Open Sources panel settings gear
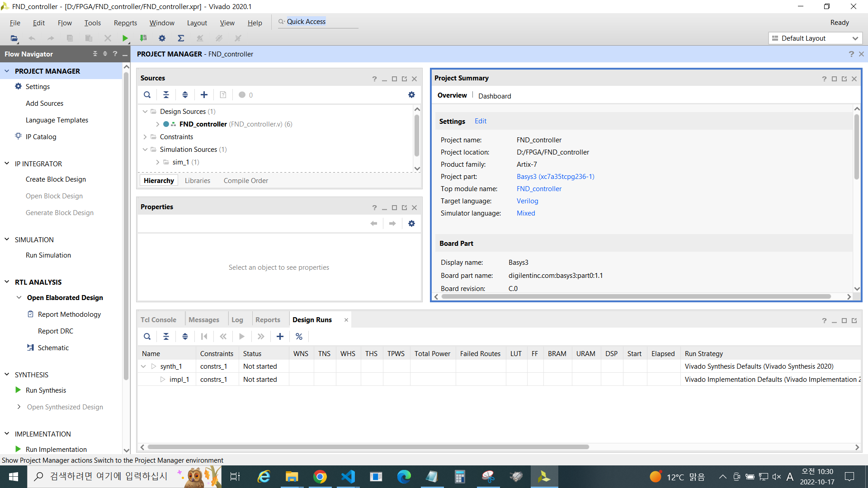The image size is (868, 488). point(411,95)
